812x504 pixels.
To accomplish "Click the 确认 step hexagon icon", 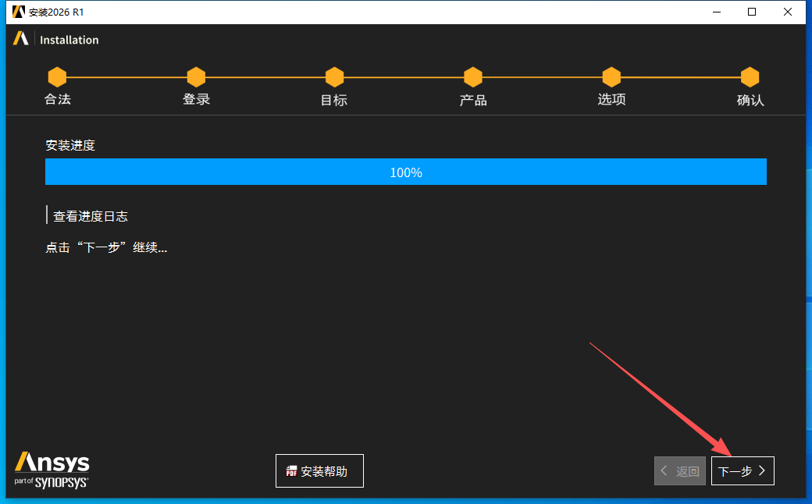I will tap(750, 76).
